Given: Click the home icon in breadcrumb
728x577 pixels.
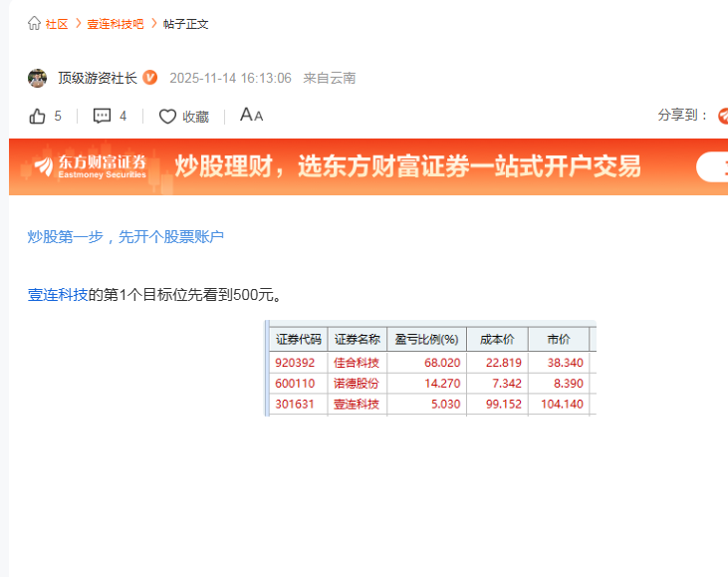Looking at the screenshot, I should (x=34, y=23).
